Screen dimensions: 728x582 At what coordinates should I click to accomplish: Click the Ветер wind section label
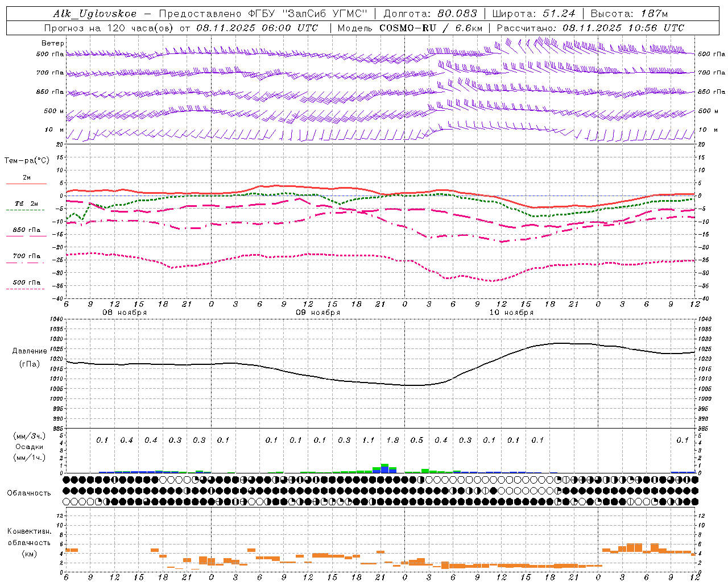coord(53,43)
